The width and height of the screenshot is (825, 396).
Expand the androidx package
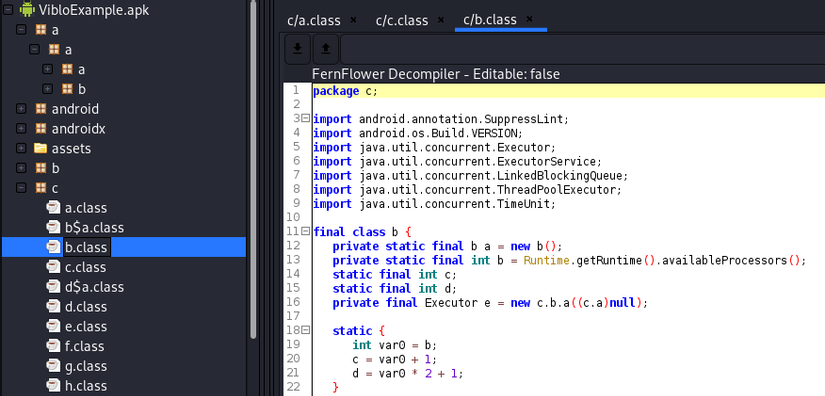pyautogui.click(x=21, y=129)
